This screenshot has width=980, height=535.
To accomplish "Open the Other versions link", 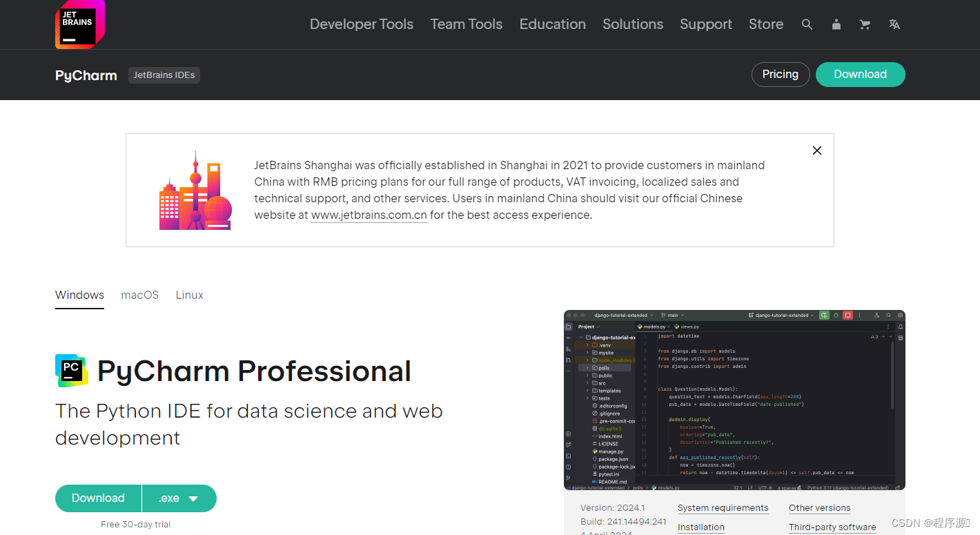I will [819, 508].
